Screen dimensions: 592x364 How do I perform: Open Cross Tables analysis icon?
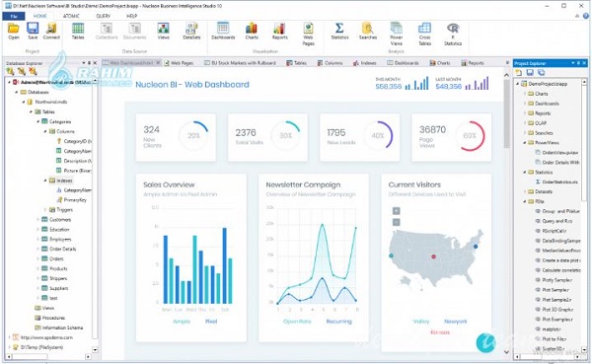pyautogui.click(x=424, y=34)
